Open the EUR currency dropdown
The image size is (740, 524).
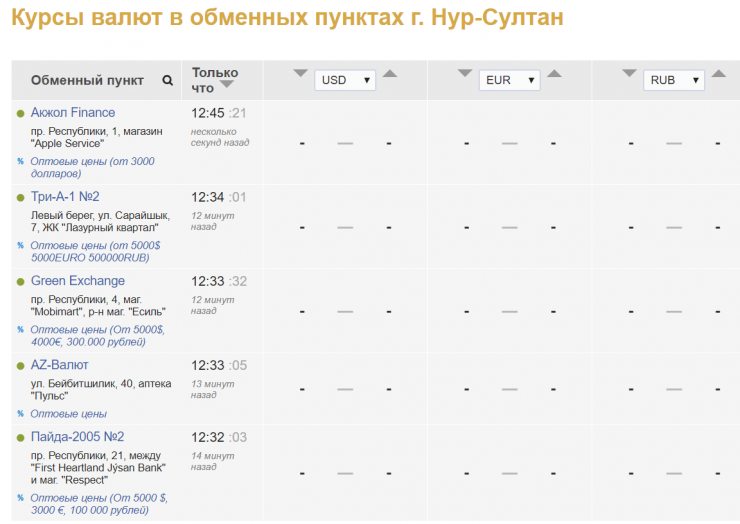point(509,80)
